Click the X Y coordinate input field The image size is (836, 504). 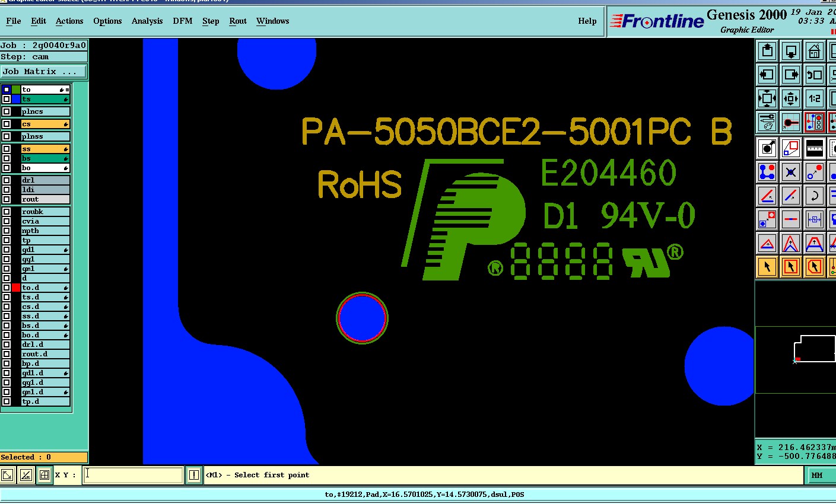133,475
